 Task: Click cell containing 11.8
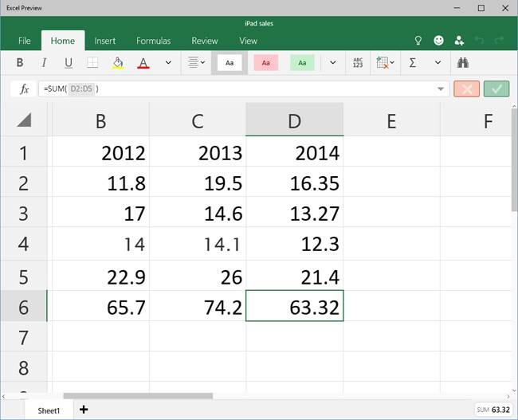click(x=100, y=182)
